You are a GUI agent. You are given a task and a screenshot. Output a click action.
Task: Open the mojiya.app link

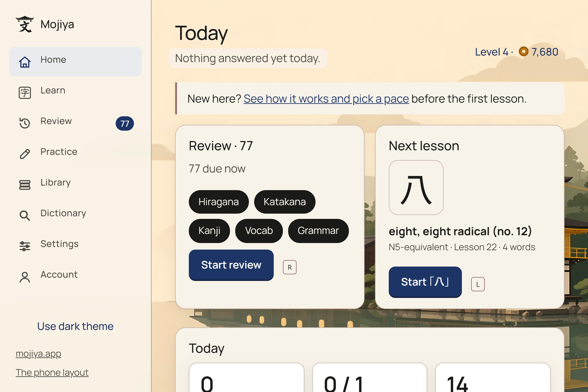[x=38, y=354]
